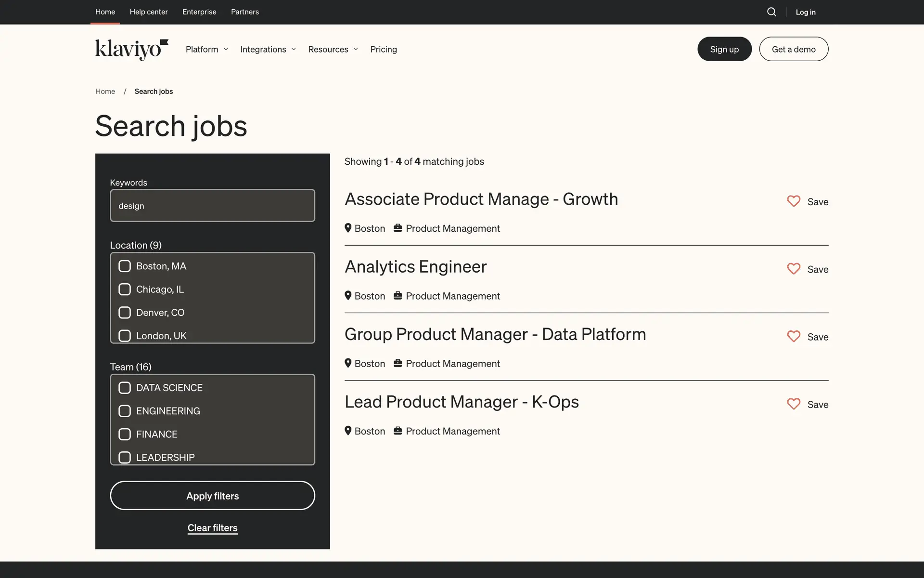
Task: Click the Keywords input field
Action: tap(212, 206)
